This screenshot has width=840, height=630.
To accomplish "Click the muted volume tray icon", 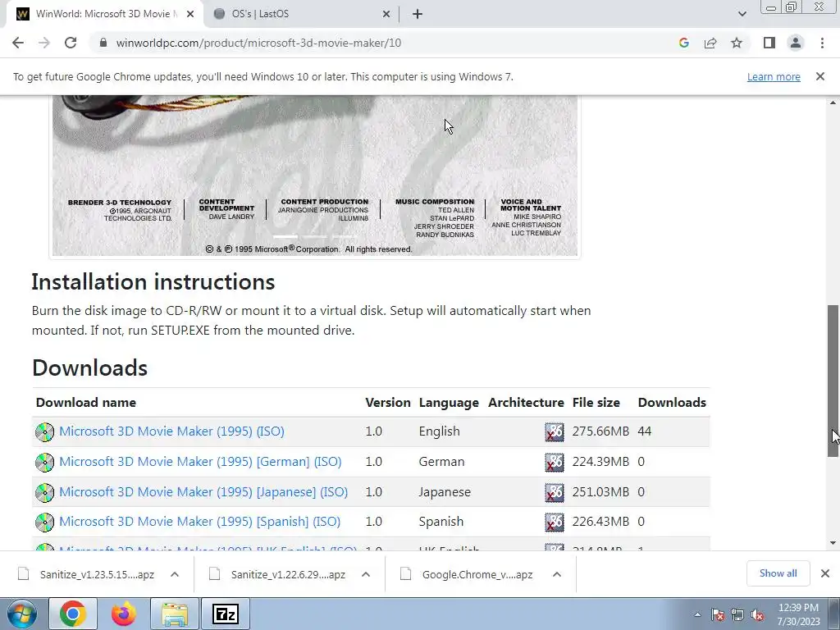I will (x=757, y=615).
